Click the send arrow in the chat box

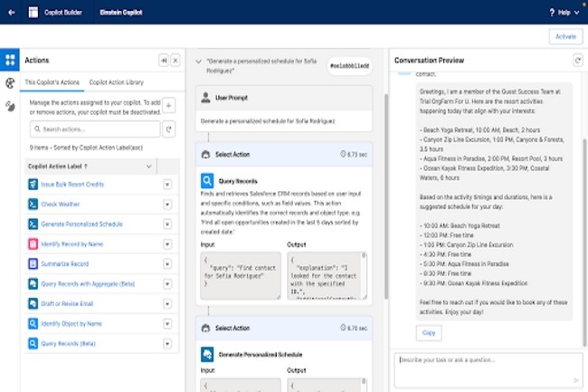click(576, 380)
